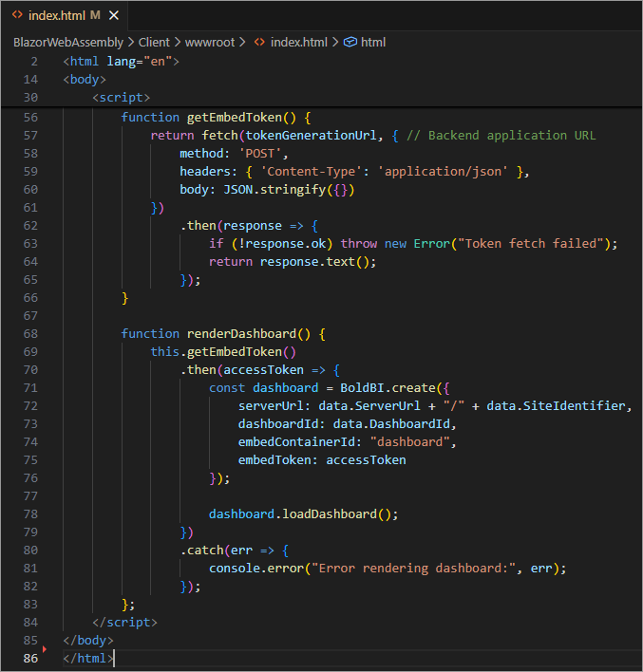Click the "Token fetch failed" string

pos(536,243)
